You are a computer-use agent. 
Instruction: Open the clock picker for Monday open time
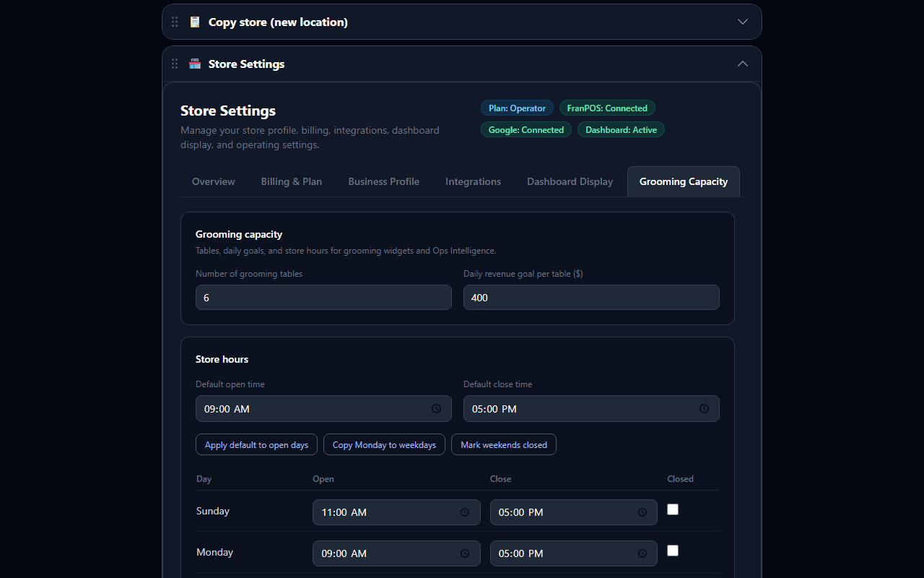click(x=465, y=553)
